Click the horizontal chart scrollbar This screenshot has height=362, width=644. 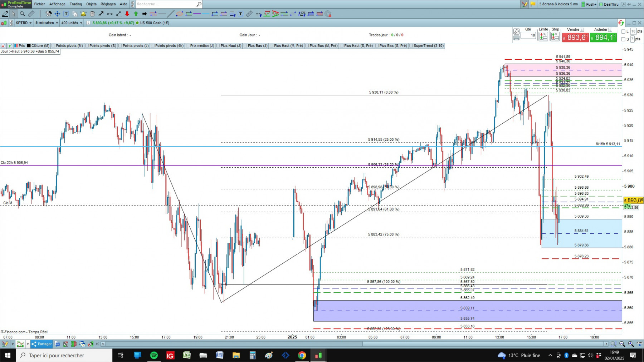click(354, 344)
